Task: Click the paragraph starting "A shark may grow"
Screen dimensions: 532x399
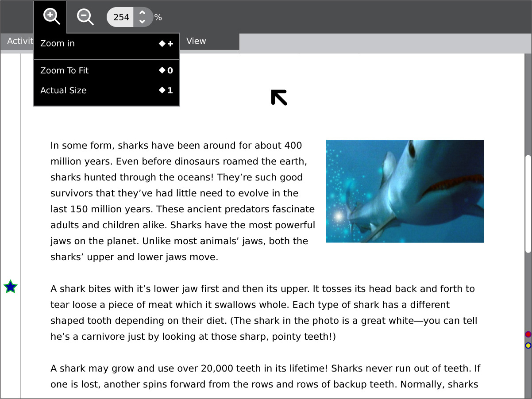Action: click(265, 376)
